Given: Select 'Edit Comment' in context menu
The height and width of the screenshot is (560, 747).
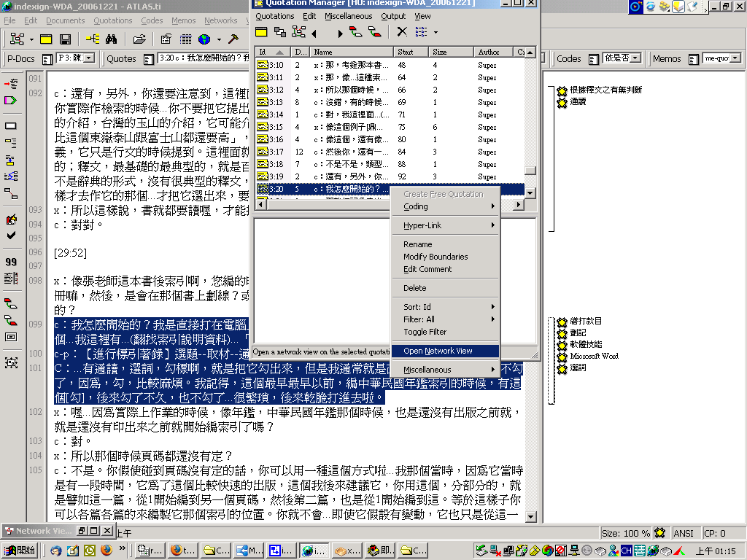Looking at the screenshot, I should point(445,269).
